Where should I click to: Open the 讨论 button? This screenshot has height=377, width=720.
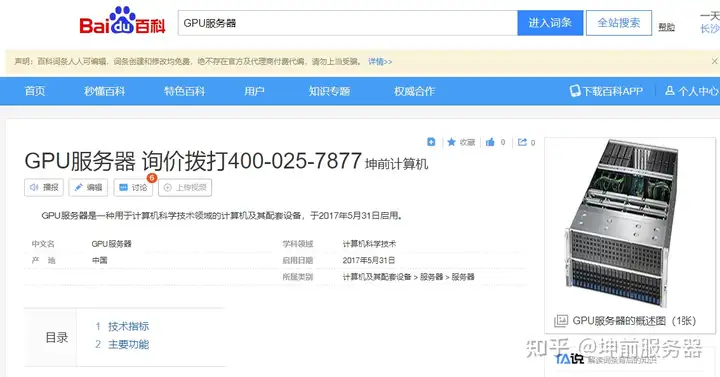[x=133, y=187]
